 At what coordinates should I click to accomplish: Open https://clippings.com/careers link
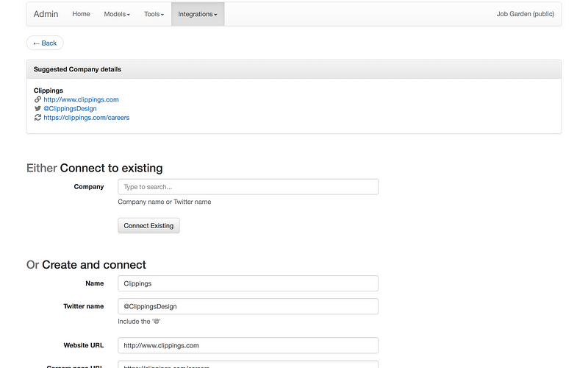coord(86,118)
